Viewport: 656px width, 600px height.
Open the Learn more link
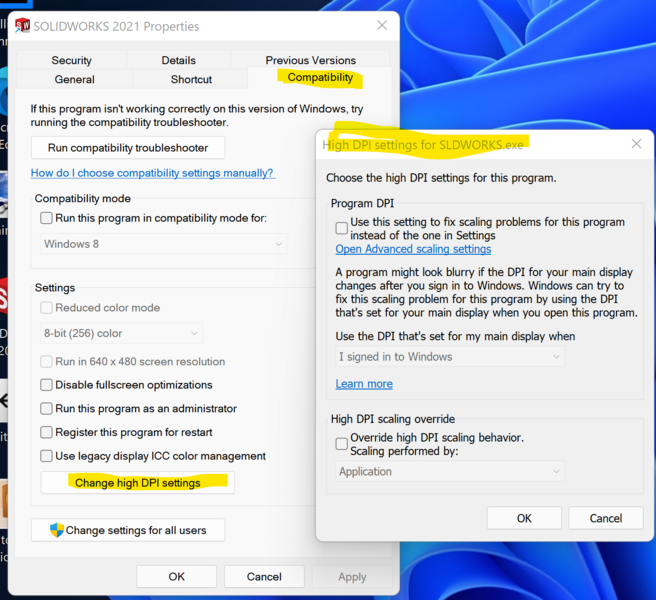coord(364,384)
